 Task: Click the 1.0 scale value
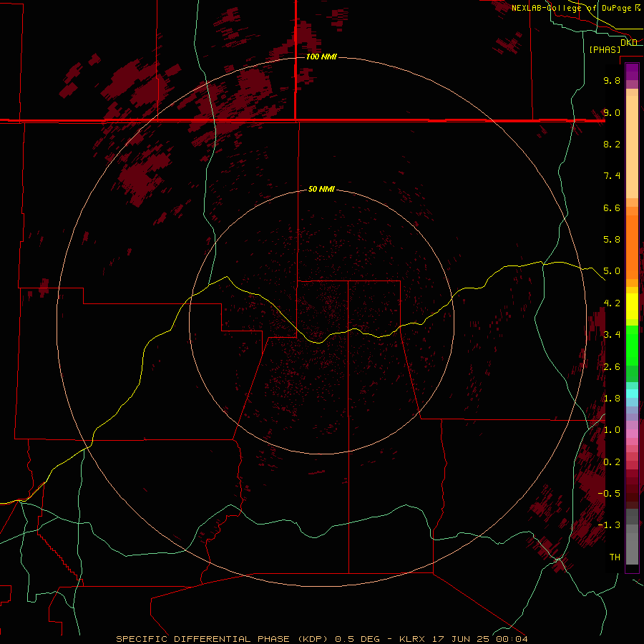click(x=612, y=430)
